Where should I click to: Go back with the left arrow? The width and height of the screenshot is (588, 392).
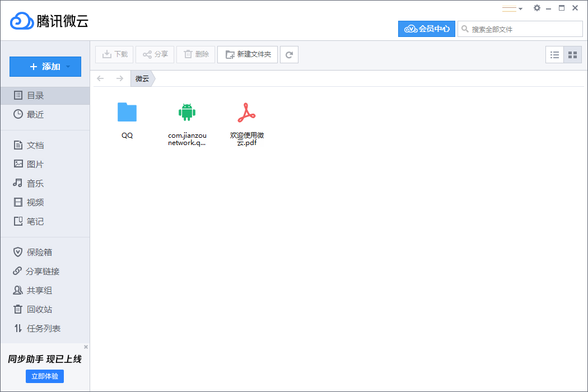100,78
